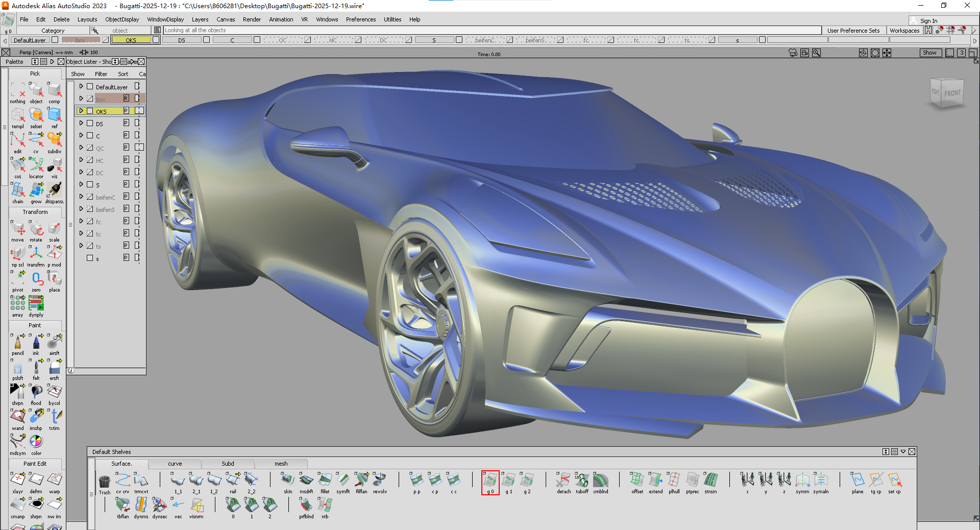This screenshot has width=980, height=530.
Task: Pick the pencil tool in Paint palette
Action: (x=18, y=342)
